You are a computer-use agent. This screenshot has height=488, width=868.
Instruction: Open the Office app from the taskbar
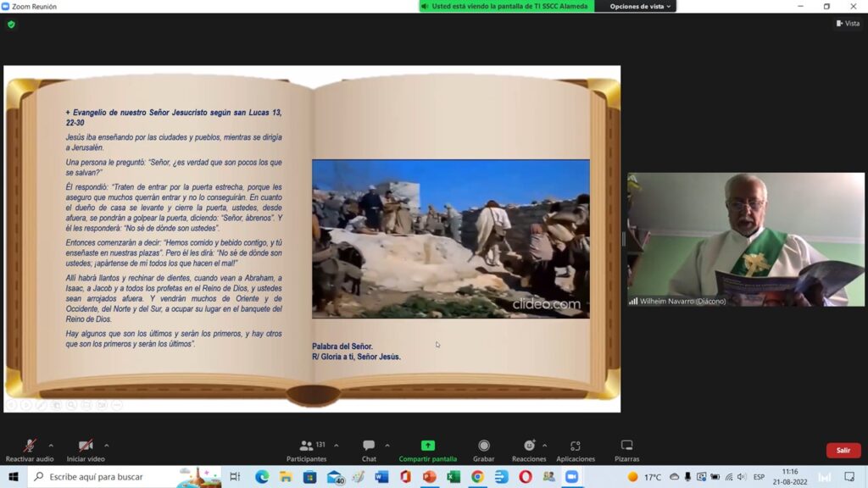pos(405,476)
